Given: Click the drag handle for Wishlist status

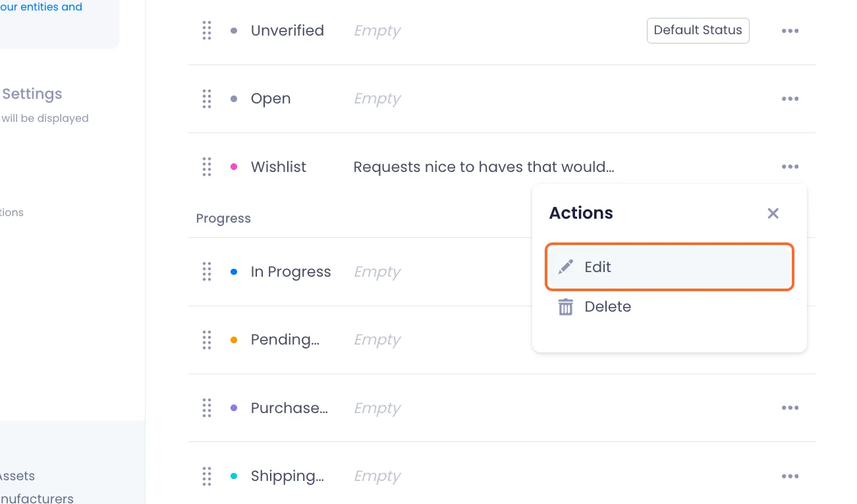Looking at the screenshot, I should pyautogui.click(x=207, y=167).
